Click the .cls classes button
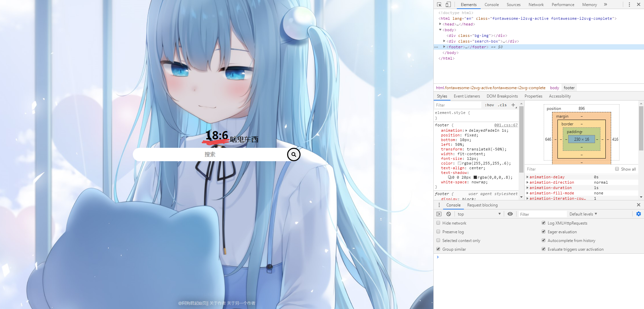 click(x=502, y=105)
